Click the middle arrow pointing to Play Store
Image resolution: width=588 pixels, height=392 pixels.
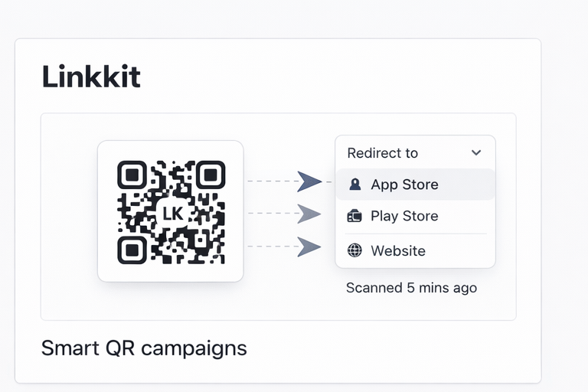309,214
